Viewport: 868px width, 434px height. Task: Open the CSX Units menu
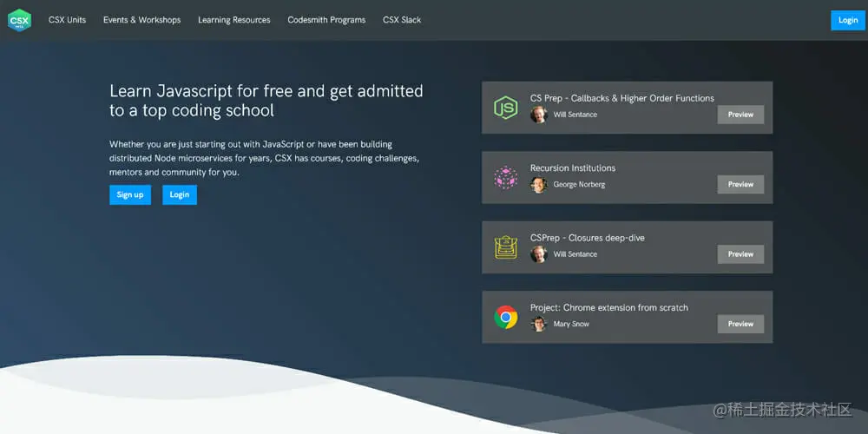pyautogui.click(x=67, y=20)
